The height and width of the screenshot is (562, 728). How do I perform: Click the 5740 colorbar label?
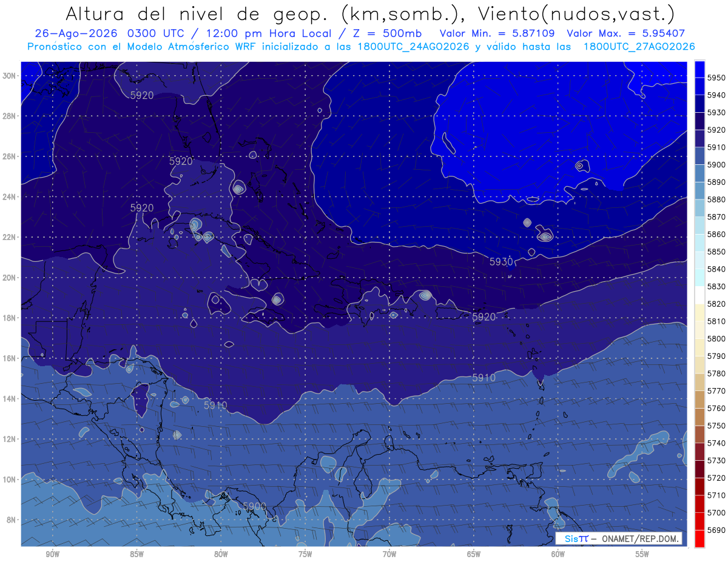pos(716,443)
